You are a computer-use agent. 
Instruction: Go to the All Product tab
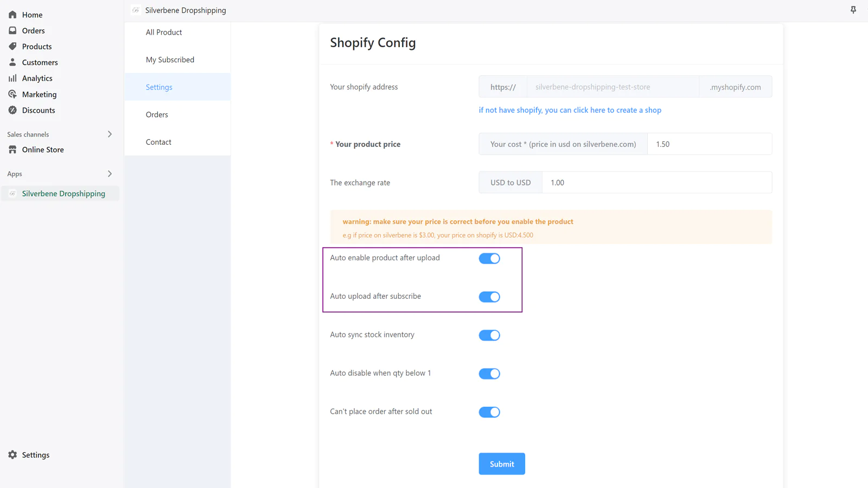[164, 33]
